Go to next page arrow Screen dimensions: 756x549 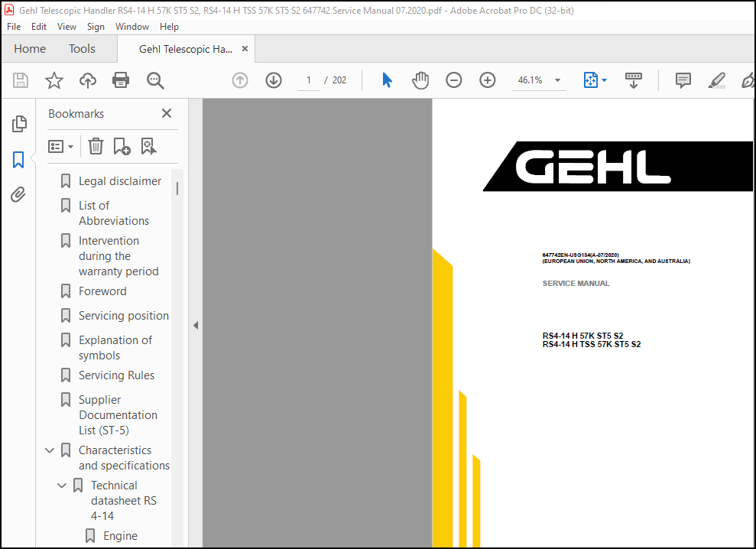click(x=274, y=80)
